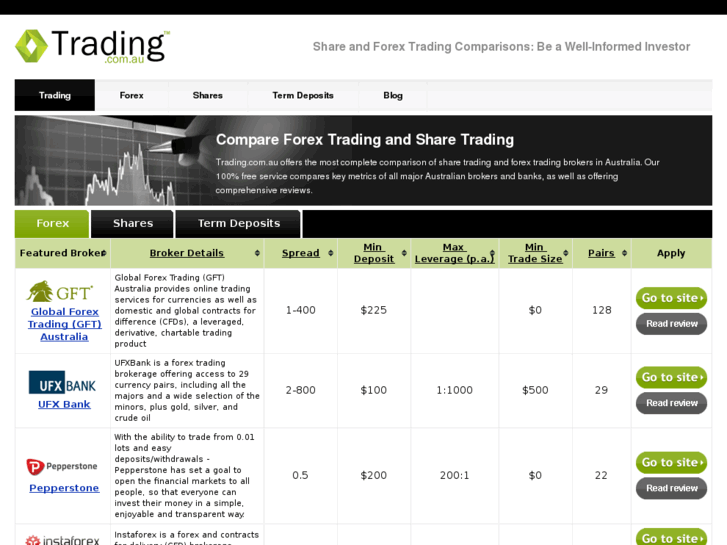Switch to the Term Deposits comparison tab
Viewport: 727px width, 545px height.
[239, 224]
